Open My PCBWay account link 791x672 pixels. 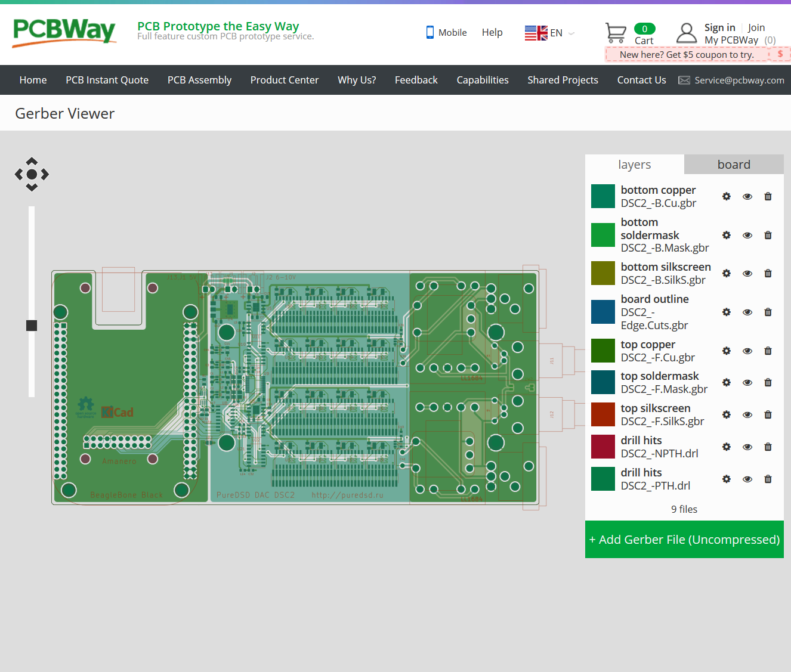click(731, 40)
